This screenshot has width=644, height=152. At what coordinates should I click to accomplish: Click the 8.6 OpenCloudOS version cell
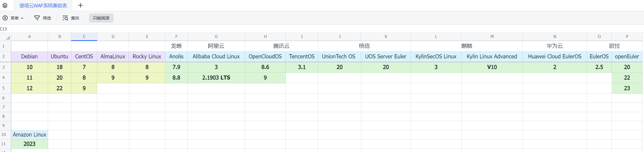pyautogui.click(x=265, y=67)
